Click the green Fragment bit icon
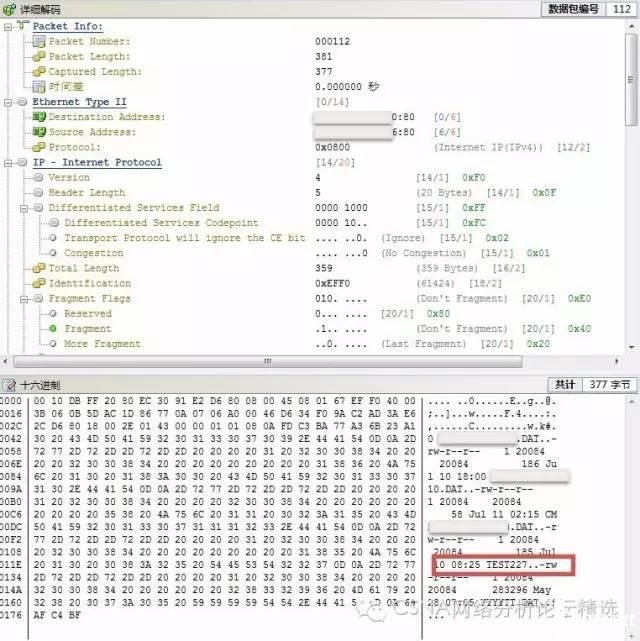Viewport: 640px width, 641px height. [x=52, y=329]
